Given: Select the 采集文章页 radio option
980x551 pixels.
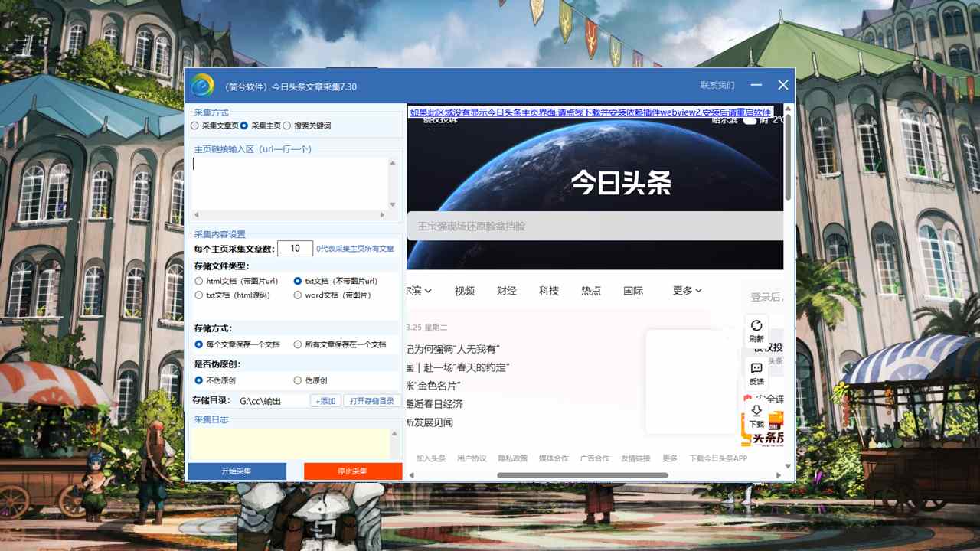Looking at the screenshot, I should click(x=195, y=126).
